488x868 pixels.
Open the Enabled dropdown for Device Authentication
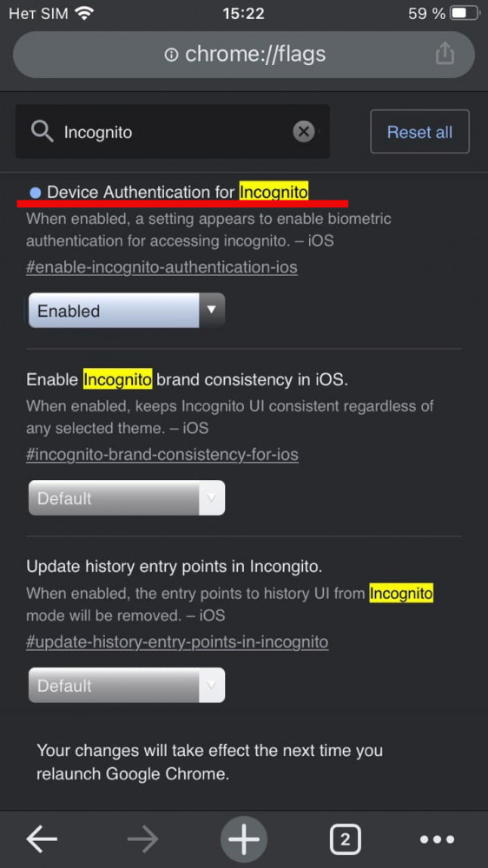(127, 311)
